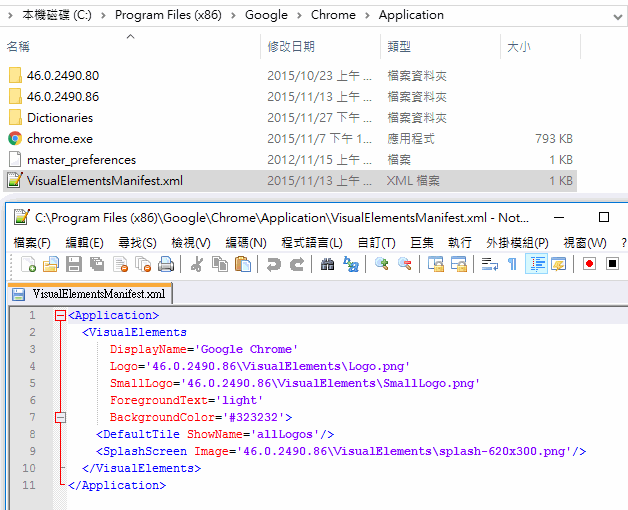Click the stop recording macro icon
Viewport: 628px width, 510px height.
612,264
